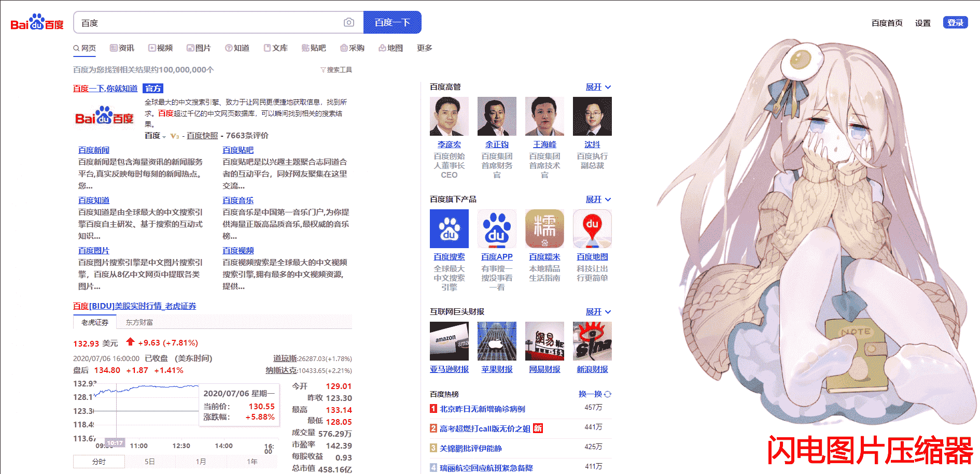Select the 老虎证券 stock tab

(95, 322)
